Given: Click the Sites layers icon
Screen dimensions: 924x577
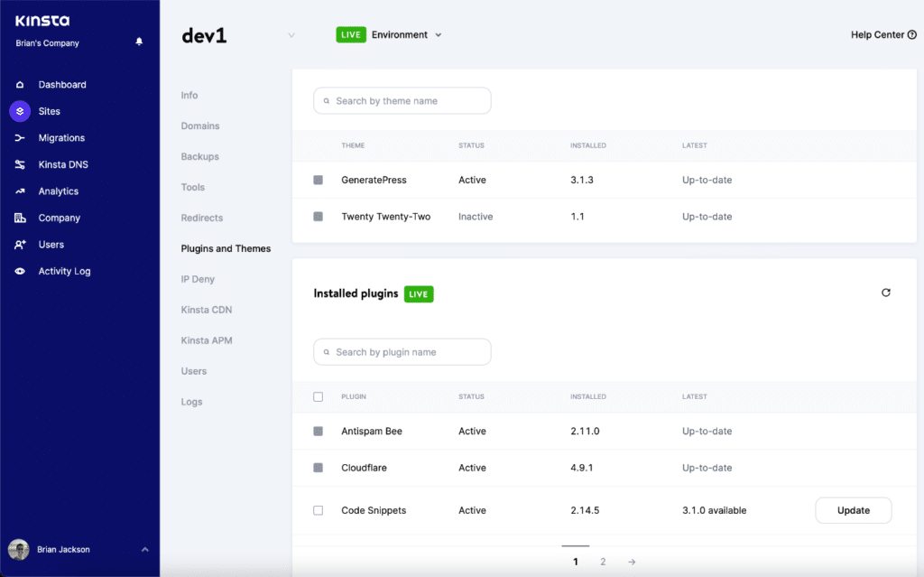Looking at the screenshot, I should coord(20,111).
